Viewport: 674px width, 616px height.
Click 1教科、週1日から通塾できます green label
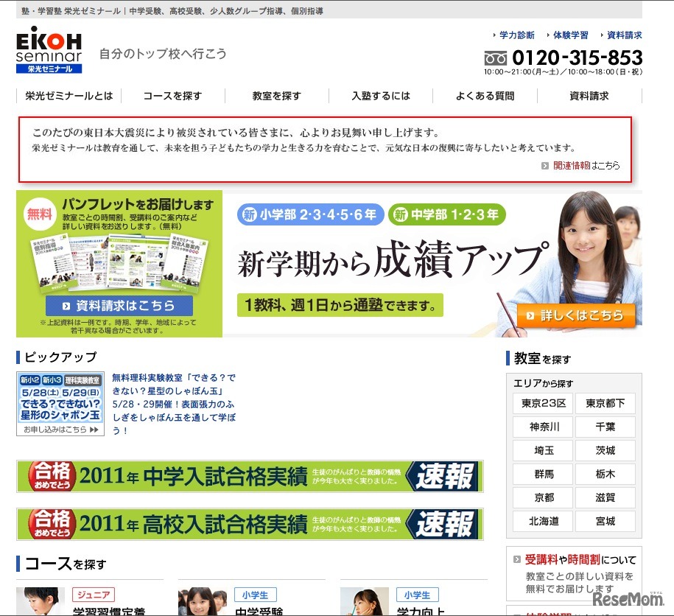[x=340, y=305]
